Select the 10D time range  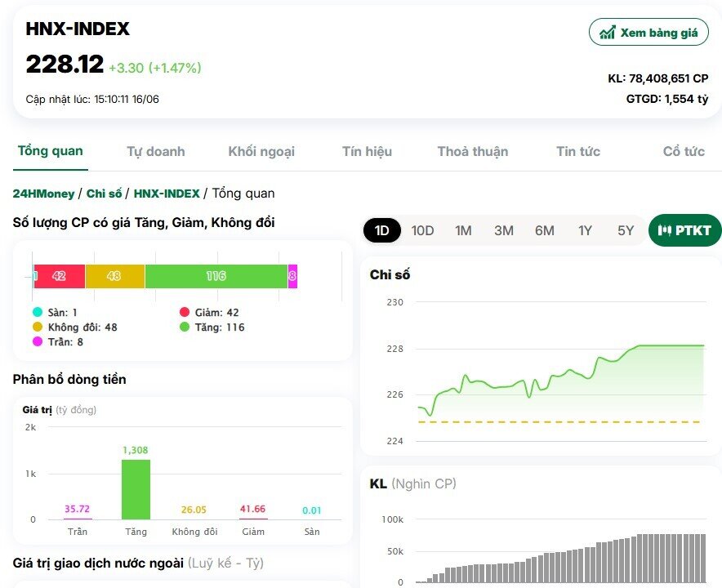point(422,230)
